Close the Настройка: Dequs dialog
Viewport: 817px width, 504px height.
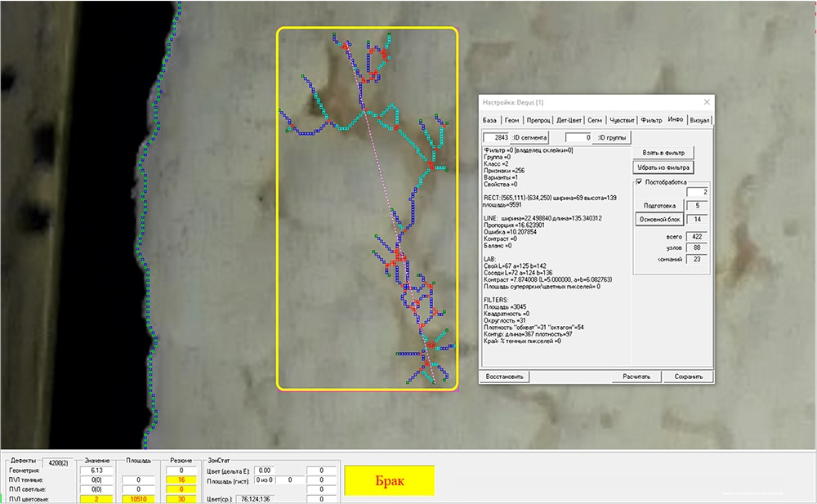tap(705, 103)
